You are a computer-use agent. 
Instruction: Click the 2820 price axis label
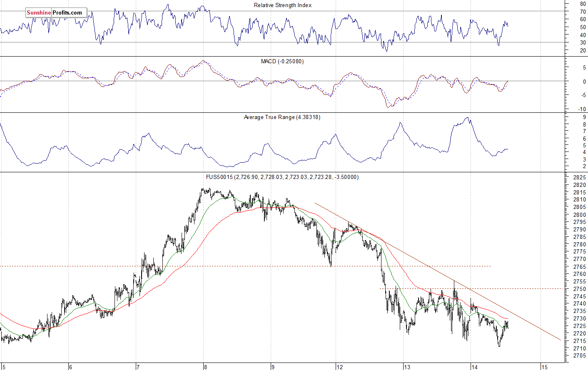(x=580, y=185)
